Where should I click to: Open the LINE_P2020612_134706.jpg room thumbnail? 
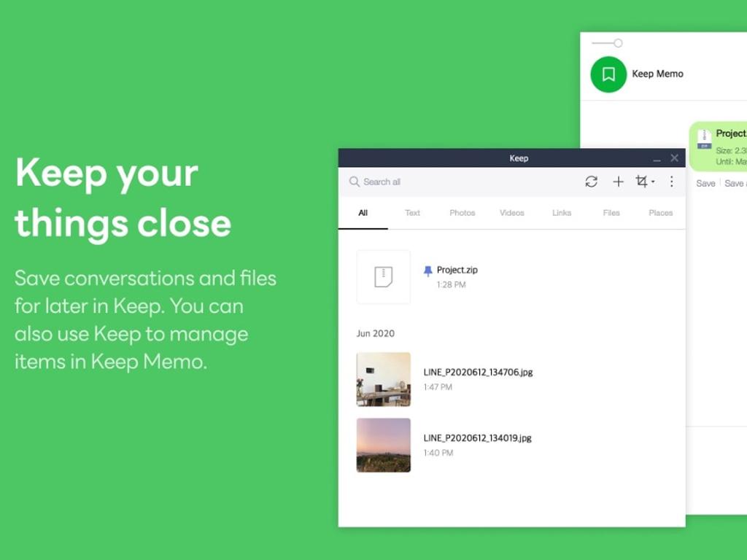pos(383,379)
